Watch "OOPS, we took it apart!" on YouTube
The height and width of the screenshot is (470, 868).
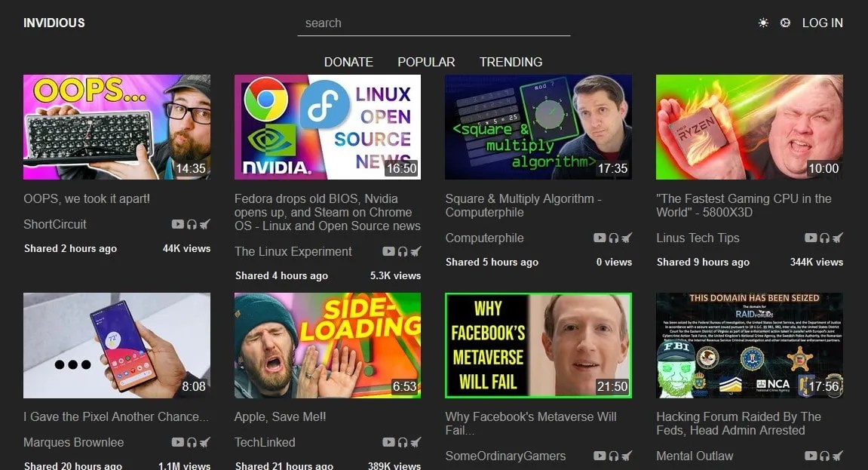click(x=177, y=224)
